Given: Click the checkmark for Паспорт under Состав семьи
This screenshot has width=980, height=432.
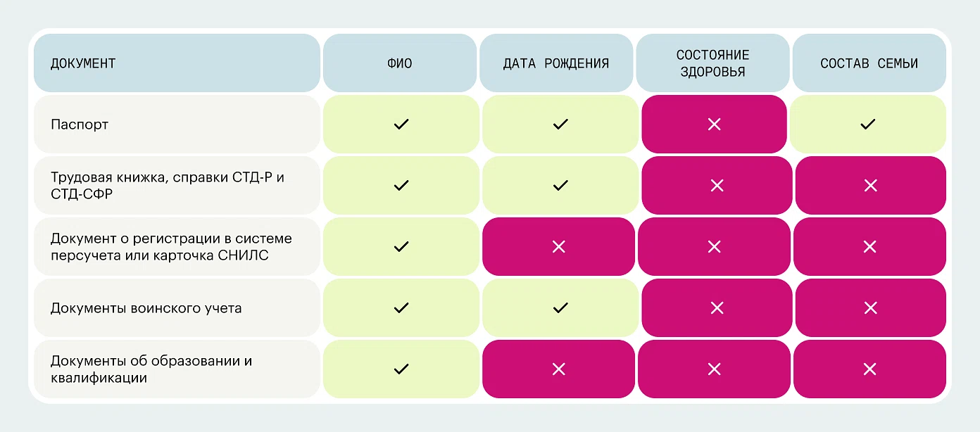Looking at the screenshot, I should coord(867,125).
